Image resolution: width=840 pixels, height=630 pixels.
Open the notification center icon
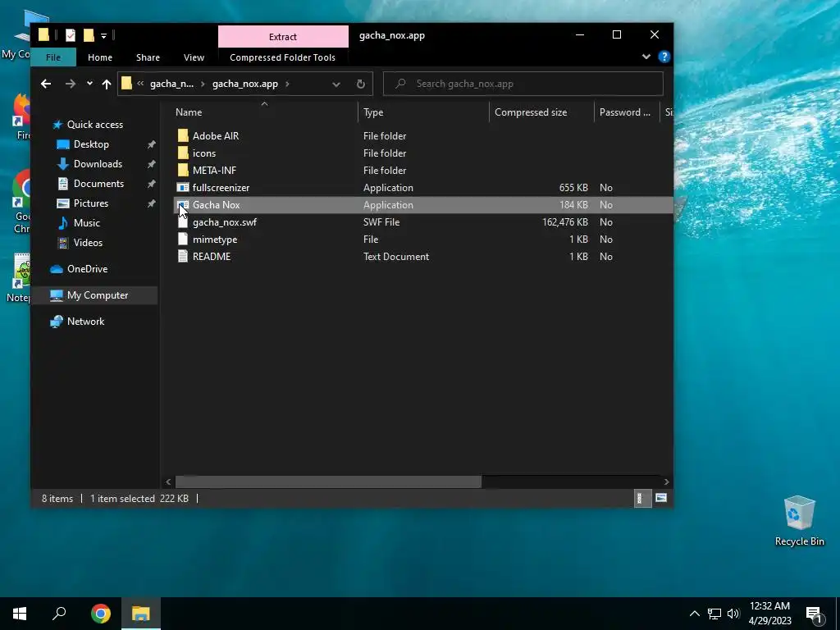815,614
